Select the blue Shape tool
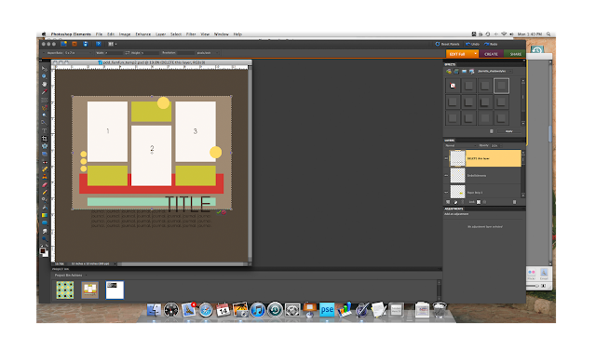 point(45,223)
